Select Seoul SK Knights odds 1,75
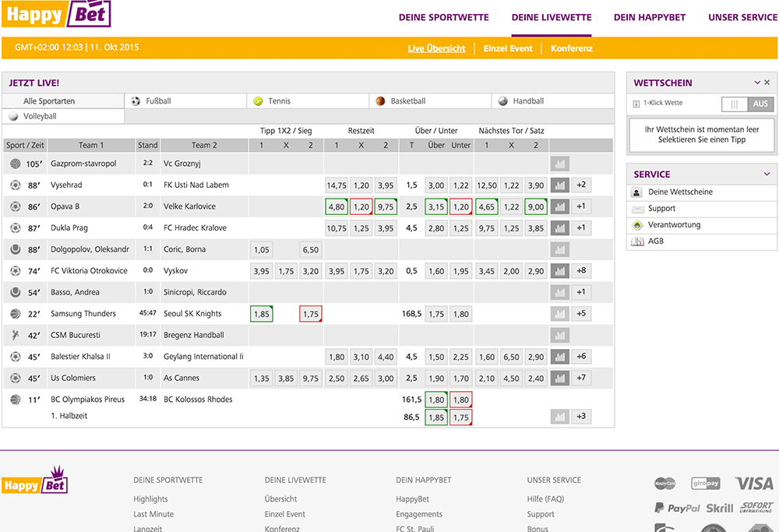 (x=311, y=314)
